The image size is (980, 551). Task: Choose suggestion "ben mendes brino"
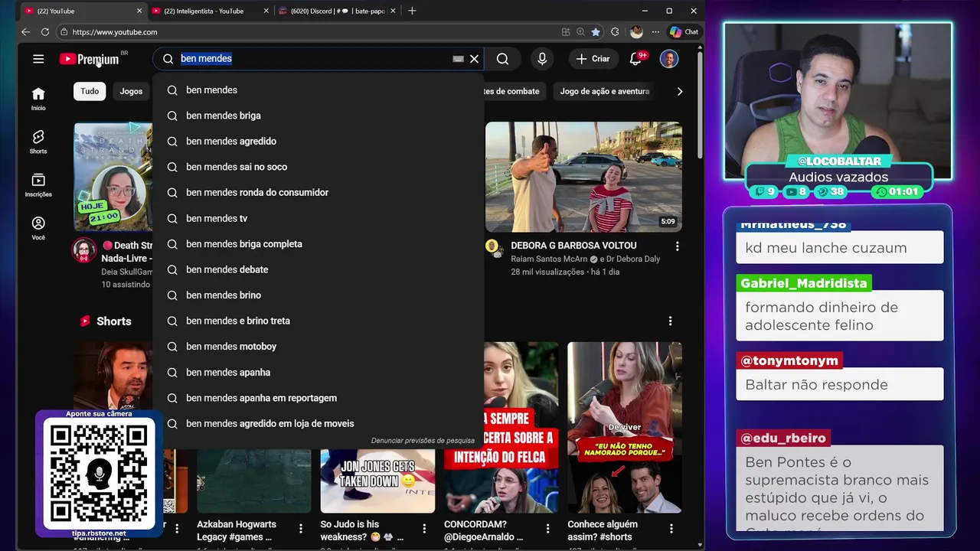318,295
